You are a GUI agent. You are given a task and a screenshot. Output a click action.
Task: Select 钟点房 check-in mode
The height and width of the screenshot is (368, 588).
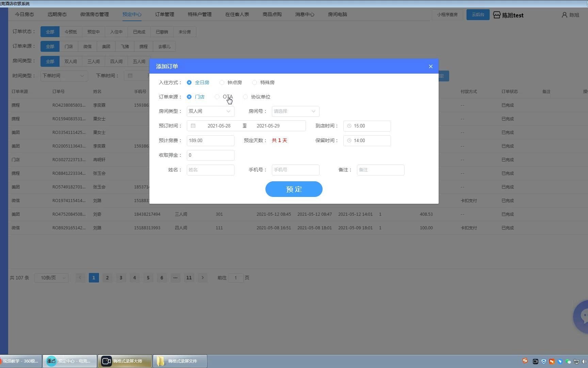(x=231, y=82)
